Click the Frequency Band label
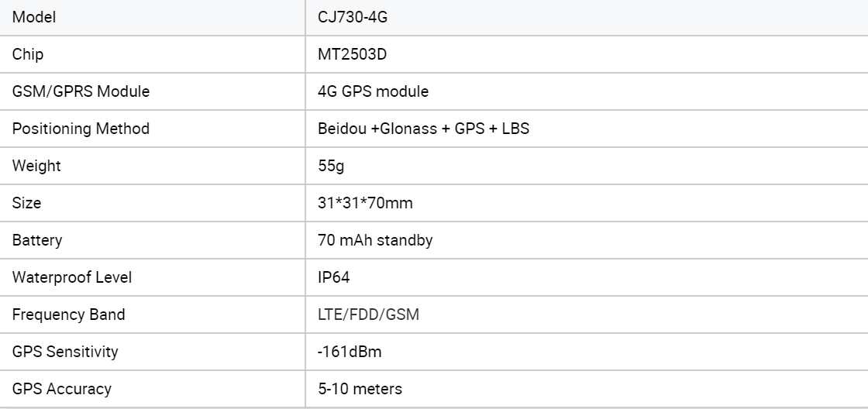 pyautogui.click(x=68, y=314)
